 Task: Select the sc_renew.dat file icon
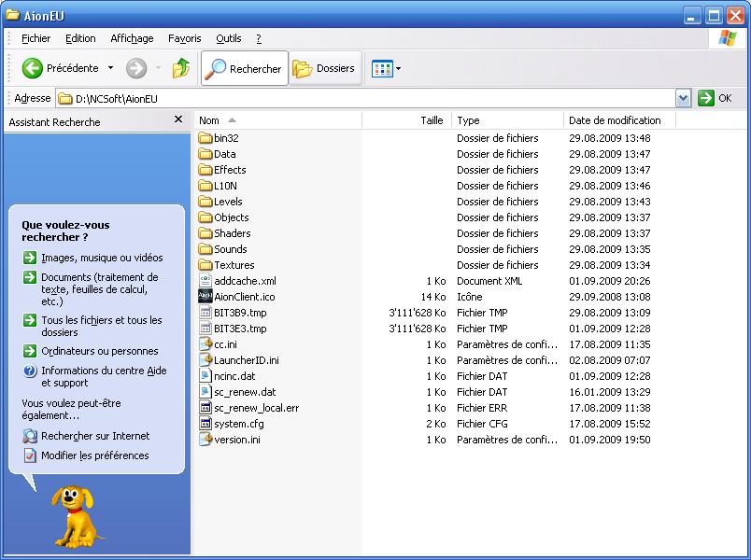click(x=205, y=391)
